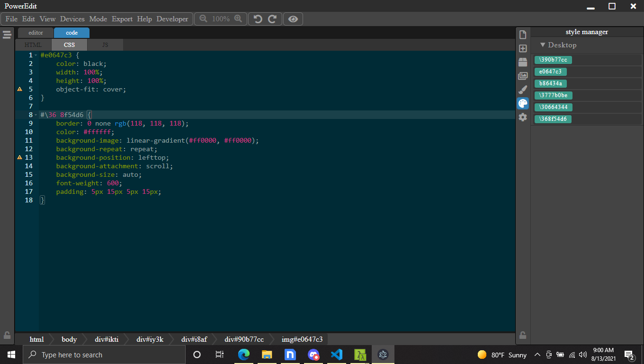Collapse the Desktop section in style manager
644x364 pixels.
[x=543, y=45]
